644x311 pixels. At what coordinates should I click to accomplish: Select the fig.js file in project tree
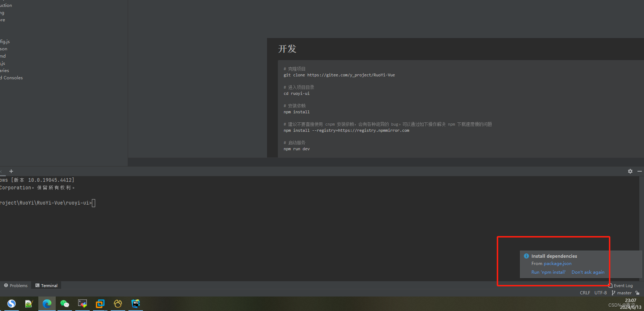(5, 42)
